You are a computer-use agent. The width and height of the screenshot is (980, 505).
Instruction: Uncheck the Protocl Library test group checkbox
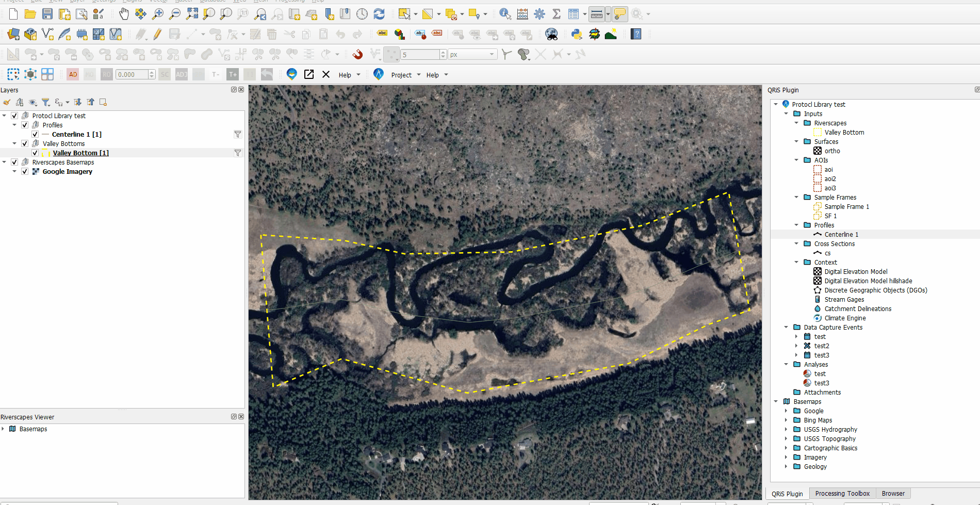(14, 116)
